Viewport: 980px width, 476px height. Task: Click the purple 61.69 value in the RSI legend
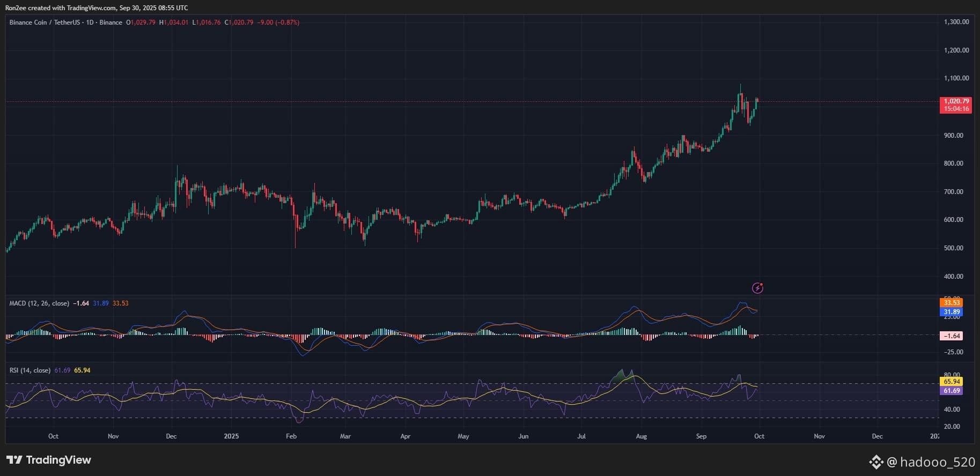coord(62,370)
